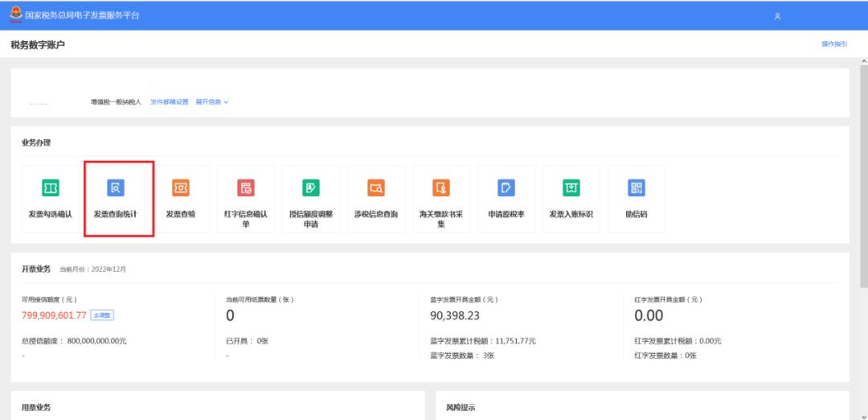The width and height of the screenshot is (868, 420).
Task: Click 去调整 button beside available credit
Action: 101,315
